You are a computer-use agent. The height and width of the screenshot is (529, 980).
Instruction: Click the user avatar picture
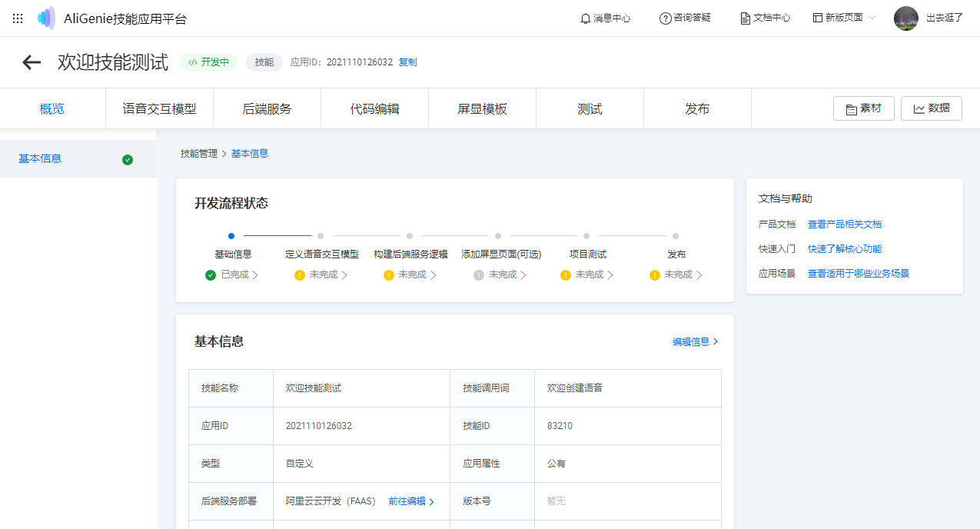pyautogui.click(x=906, y=18)
